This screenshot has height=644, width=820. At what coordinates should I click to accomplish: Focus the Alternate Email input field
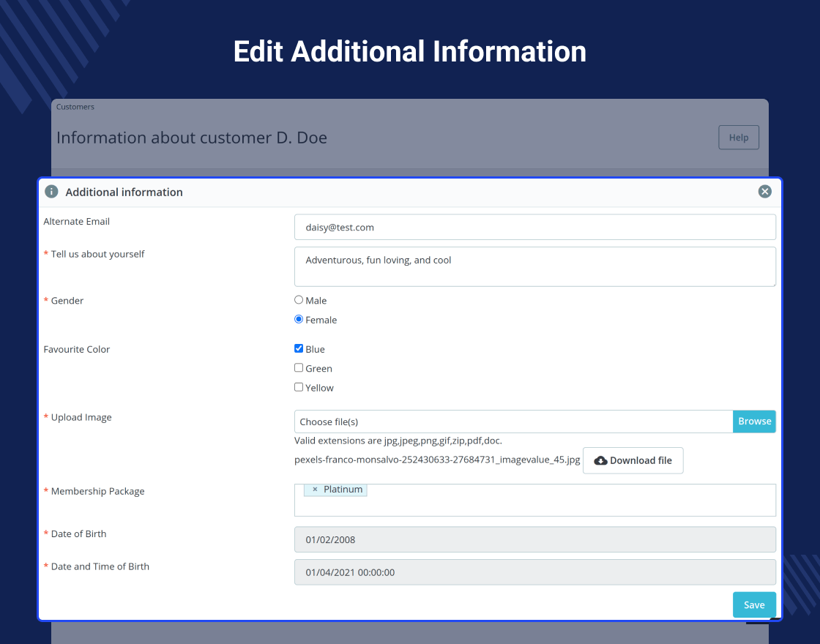point(535,228)
